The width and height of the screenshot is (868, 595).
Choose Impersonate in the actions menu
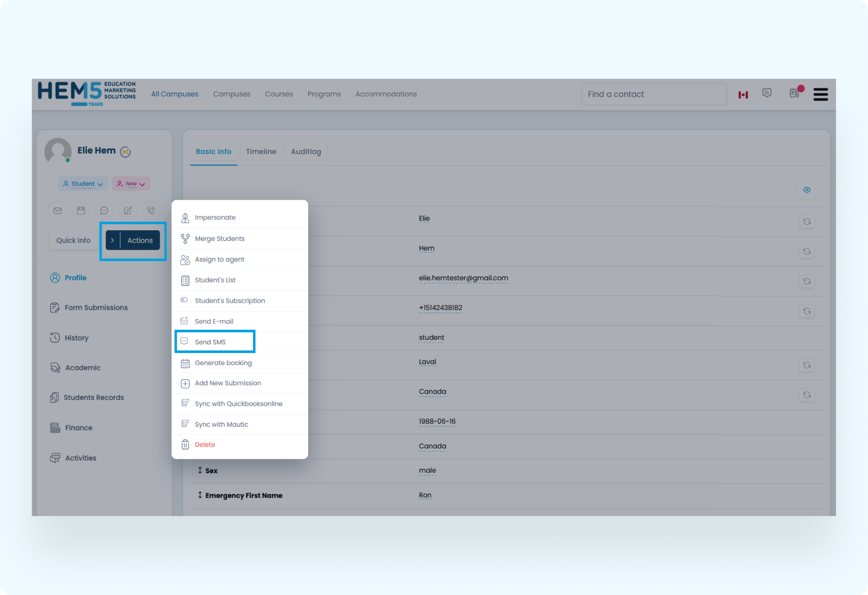pyautogui.click(x=215, y=217)
